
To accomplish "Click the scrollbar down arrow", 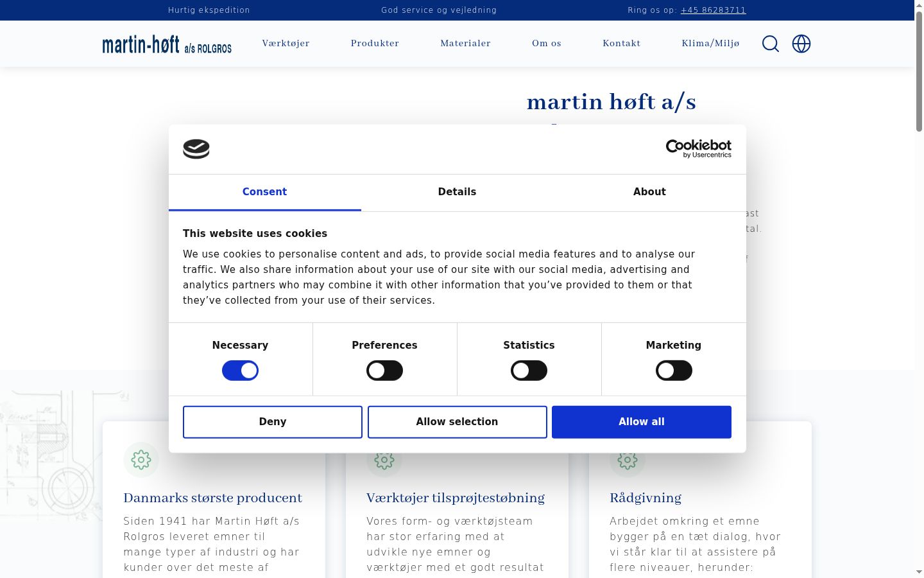I will pyautogui.click(x=919, y=572).
